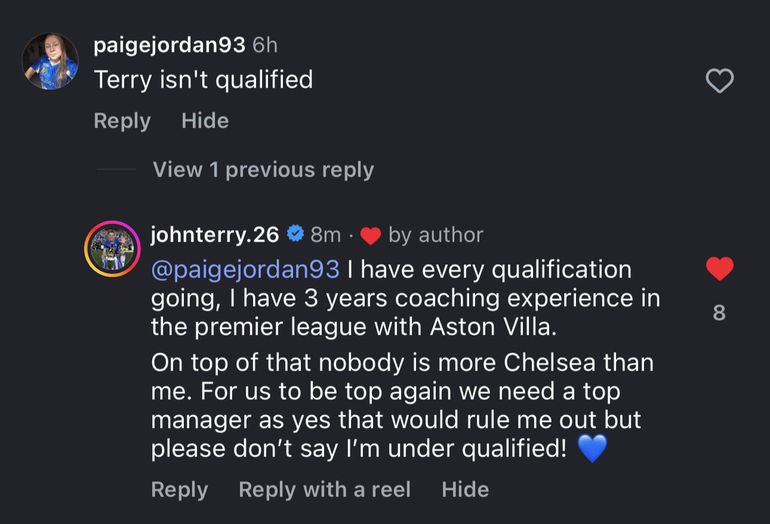Image resolution: width=770 pixels, height=524 pixels.
Task: Click the 'by author' label
Action: [x=435, y=235]
